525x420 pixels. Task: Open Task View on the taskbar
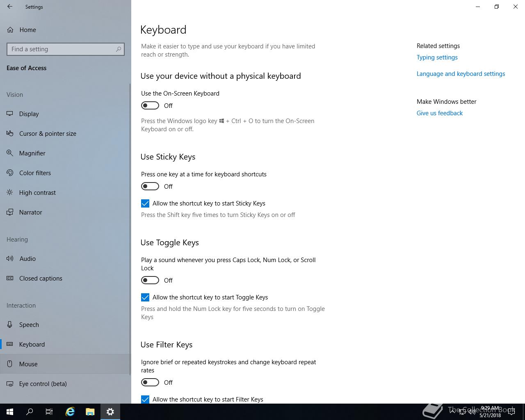pyautogui.click(x=49, y=412)
